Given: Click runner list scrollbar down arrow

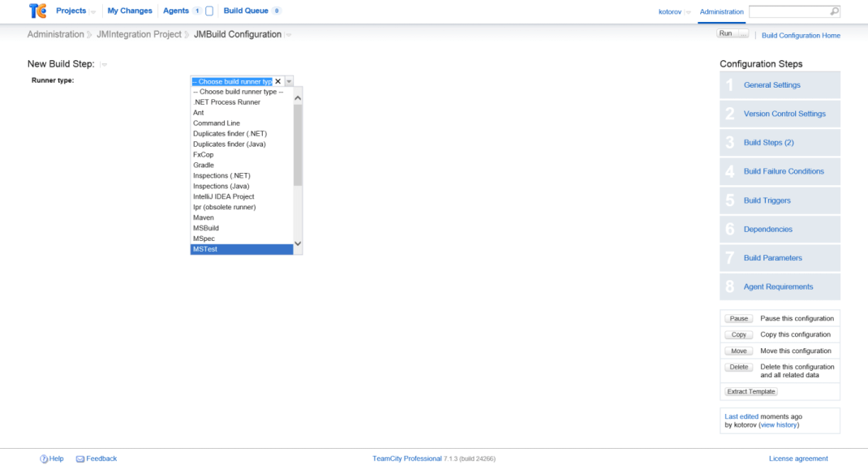Looking at the screenshot, I should coord(298,243).
